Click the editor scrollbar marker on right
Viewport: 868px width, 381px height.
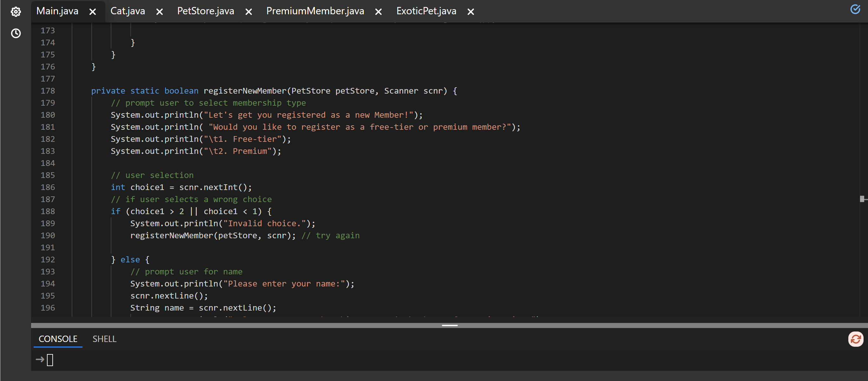point(862,199)
